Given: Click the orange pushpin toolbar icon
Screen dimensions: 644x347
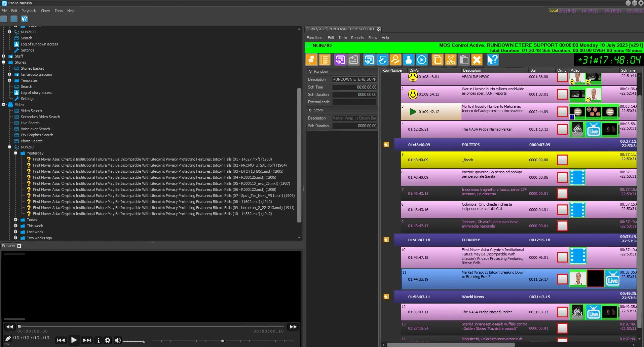Looking at the screenshot, I should [x=311, y=60].
